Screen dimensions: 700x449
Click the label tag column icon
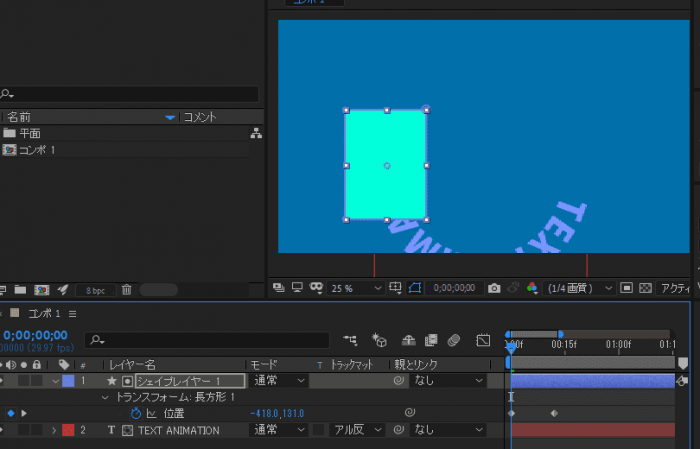click(64, 365)
